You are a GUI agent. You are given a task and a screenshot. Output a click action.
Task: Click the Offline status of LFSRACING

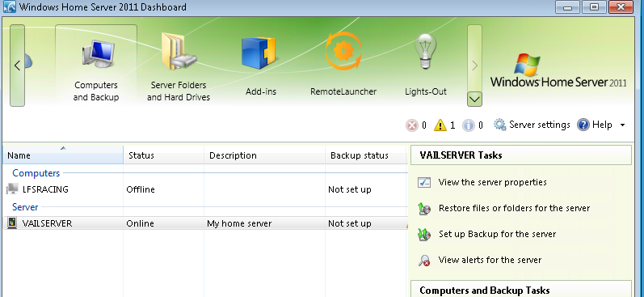(x=141, y=189)
